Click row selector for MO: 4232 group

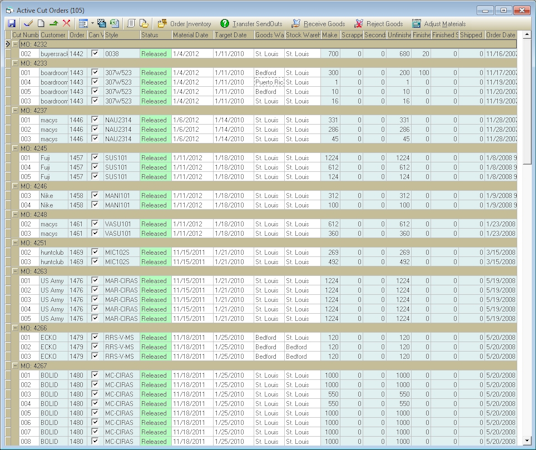(x=8, y=44)
